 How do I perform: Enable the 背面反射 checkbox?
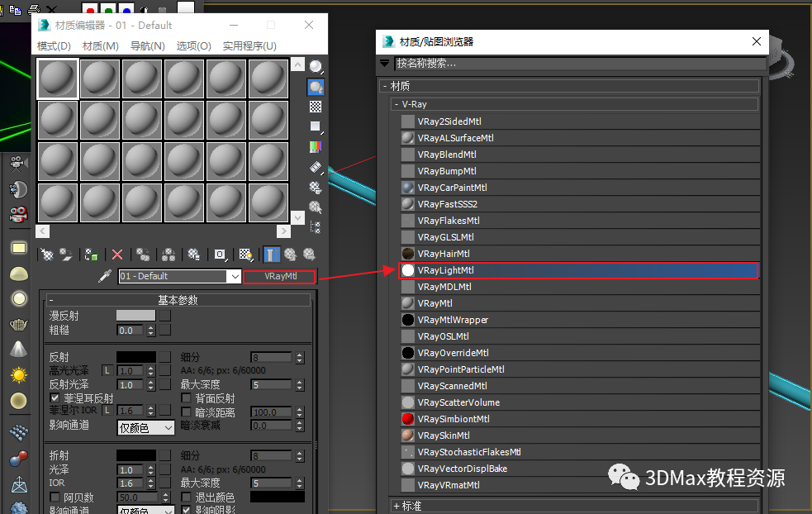[186, 398]
